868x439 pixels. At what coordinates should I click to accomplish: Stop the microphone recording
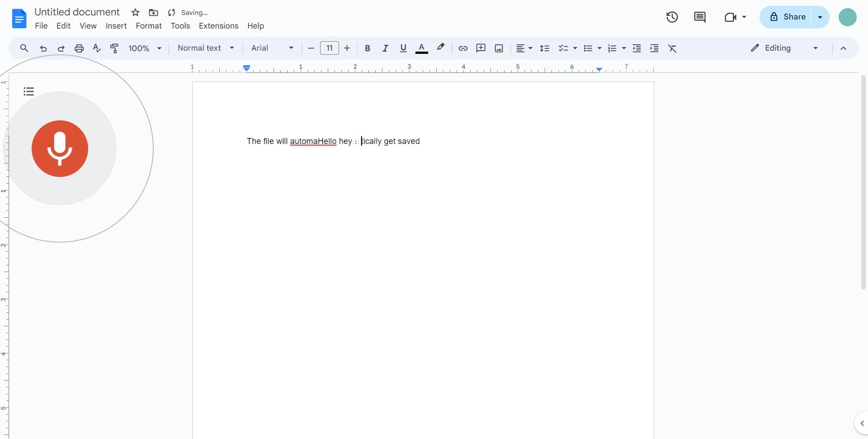click(x=60, y=148)
